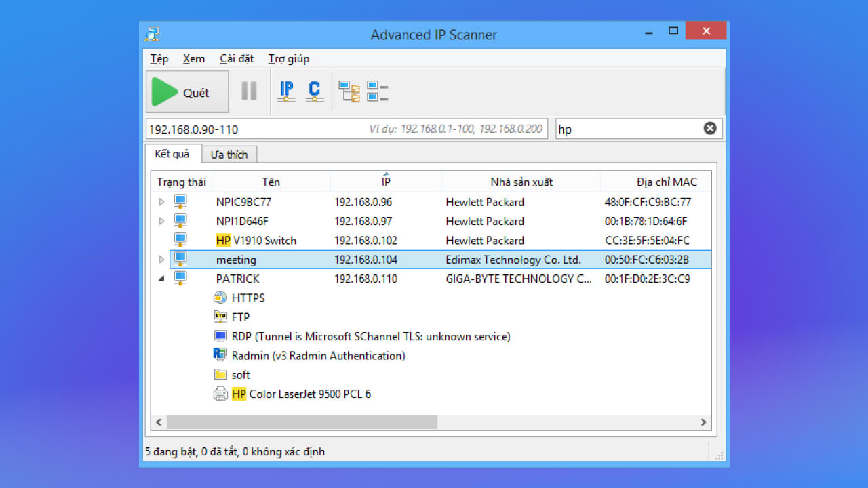868x488 pixels.
Task: Click the Advanced IP Scanner title bar icon
Action: (153, 35)
